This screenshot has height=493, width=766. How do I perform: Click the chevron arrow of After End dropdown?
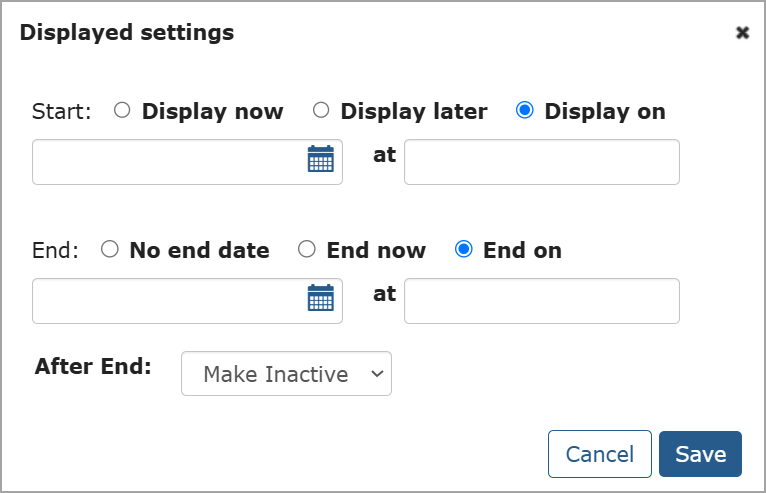(x=376, y=374)
